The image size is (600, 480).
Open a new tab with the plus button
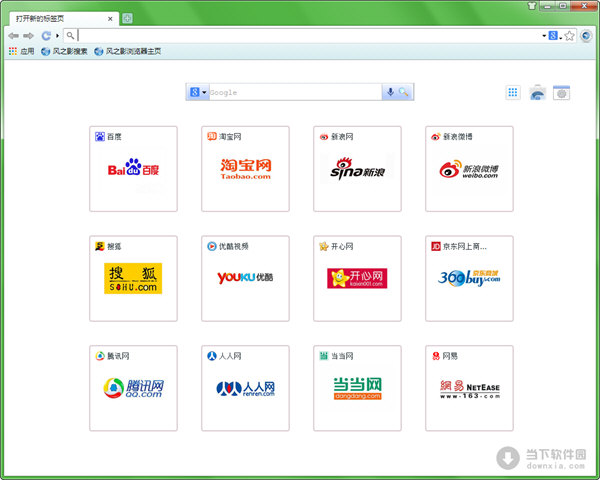[x=127, y=18]
